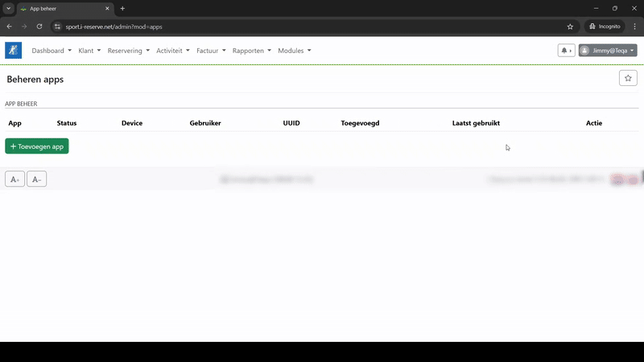644x362 pixels.
Task: Open the Reservering menu
Action: [x=128, y=51]
